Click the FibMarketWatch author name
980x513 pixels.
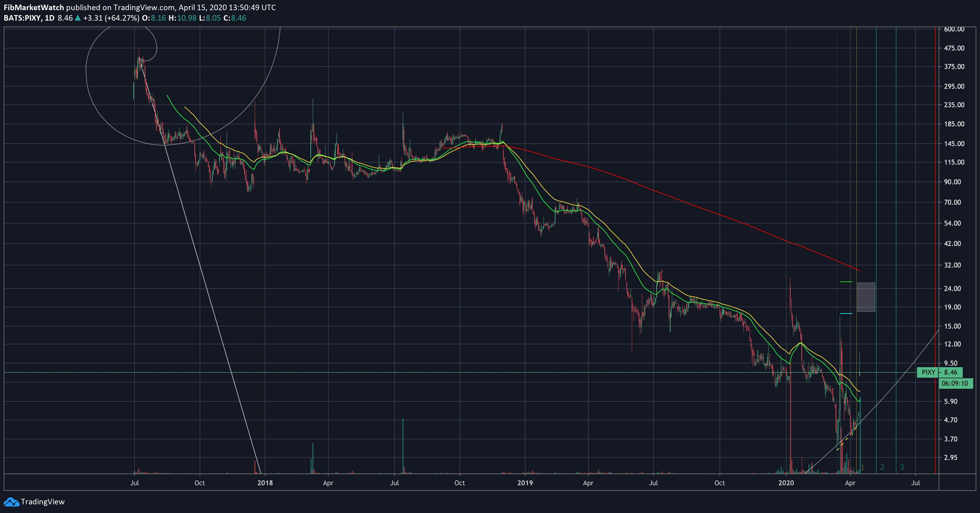click(x=34, y=8)
